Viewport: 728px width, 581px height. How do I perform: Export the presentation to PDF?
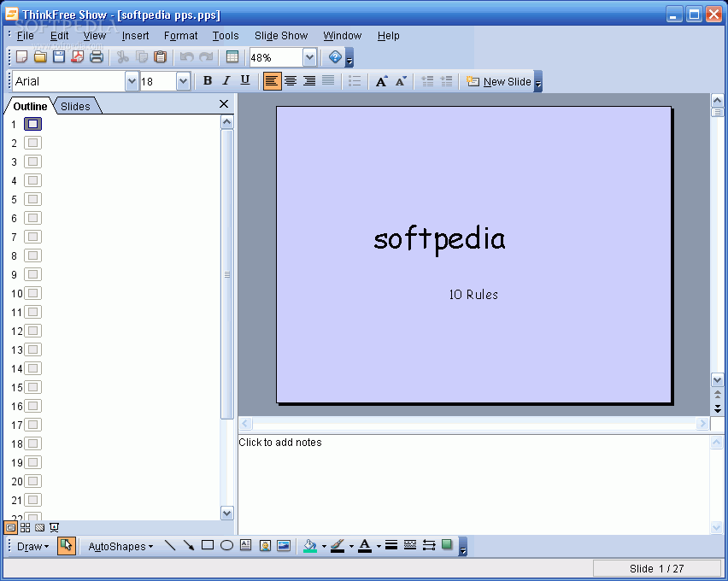78,57
